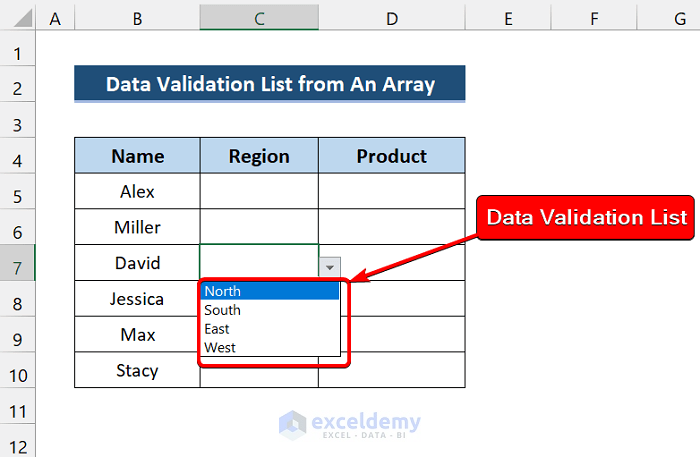
Task: Click the Stacy name cell
Action: coord(137,371)
